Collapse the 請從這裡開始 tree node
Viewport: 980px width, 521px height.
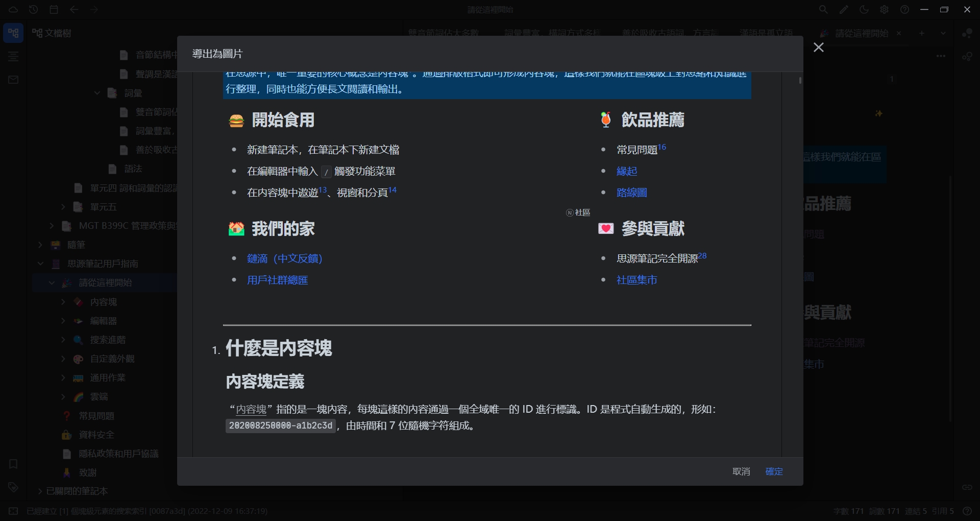(52, 282)
